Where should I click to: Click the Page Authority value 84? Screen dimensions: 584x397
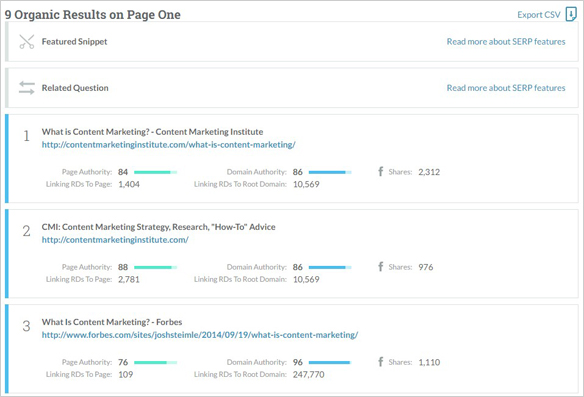[123, 172]
